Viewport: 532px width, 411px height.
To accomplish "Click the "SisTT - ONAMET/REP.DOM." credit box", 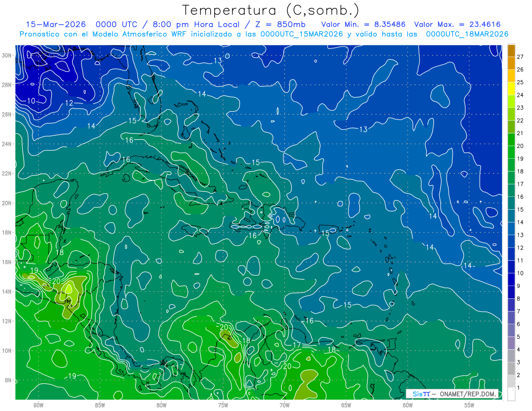I will [452, 394].
